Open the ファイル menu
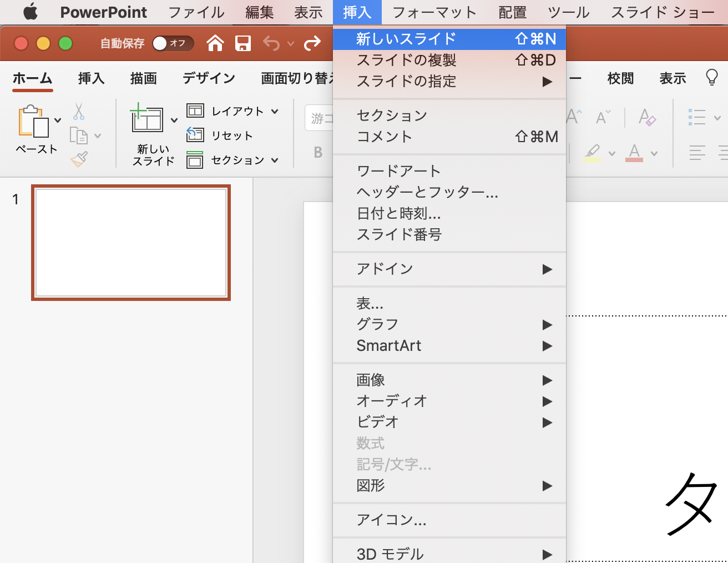728x563 pixels. pos(196,12)
